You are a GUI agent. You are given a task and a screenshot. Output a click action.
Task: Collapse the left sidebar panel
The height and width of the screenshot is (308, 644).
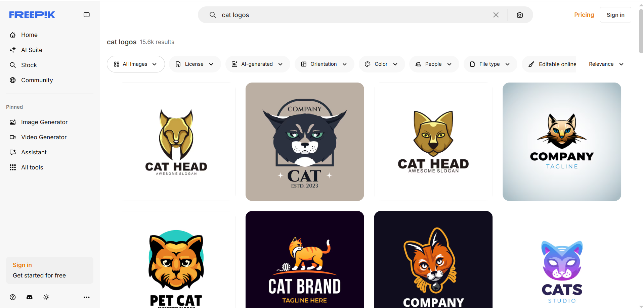point(86,15)
